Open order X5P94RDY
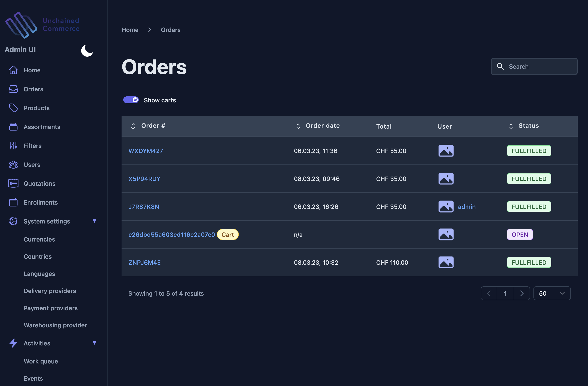 (144, 179)
